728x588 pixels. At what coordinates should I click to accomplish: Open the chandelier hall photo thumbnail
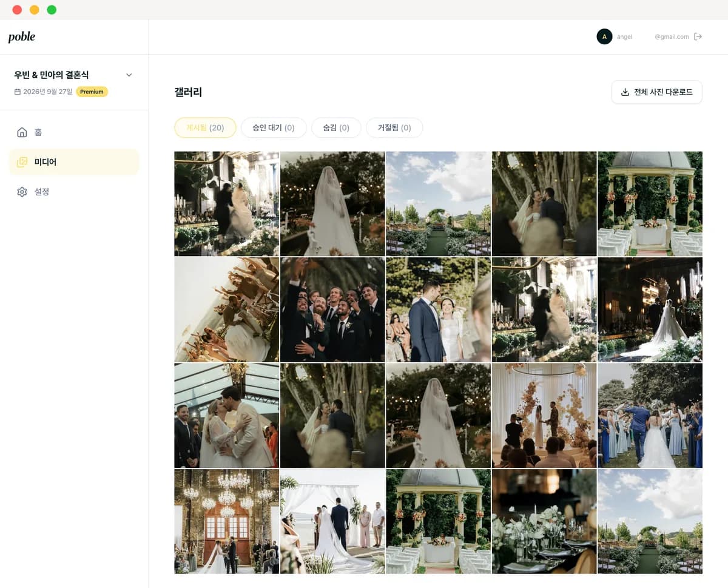click(226, 521)
